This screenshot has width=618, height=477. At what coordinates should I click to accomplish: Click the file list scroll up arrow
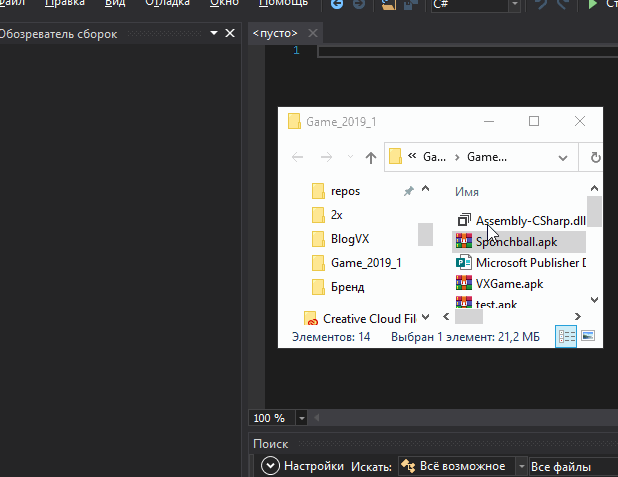pos(594,188)
